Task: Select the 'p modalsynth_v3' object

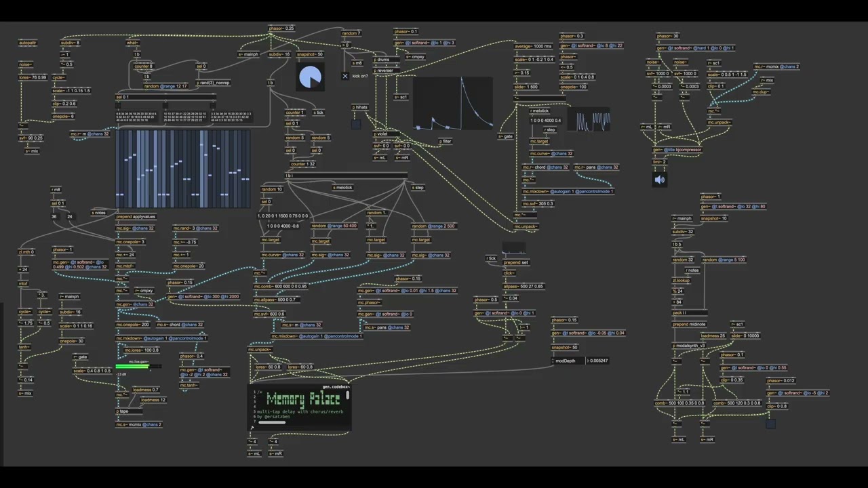Action: pos(689,346)
